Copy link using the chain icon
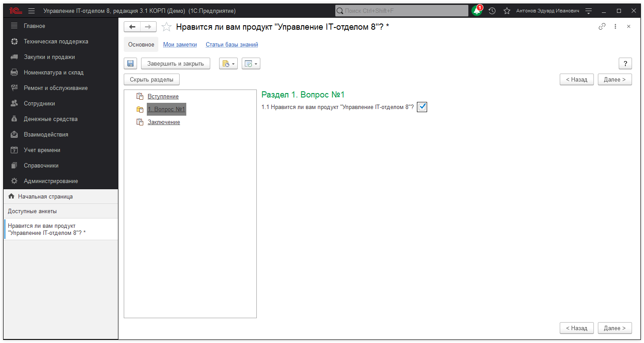Screen dimensions: 644x343 602,27
